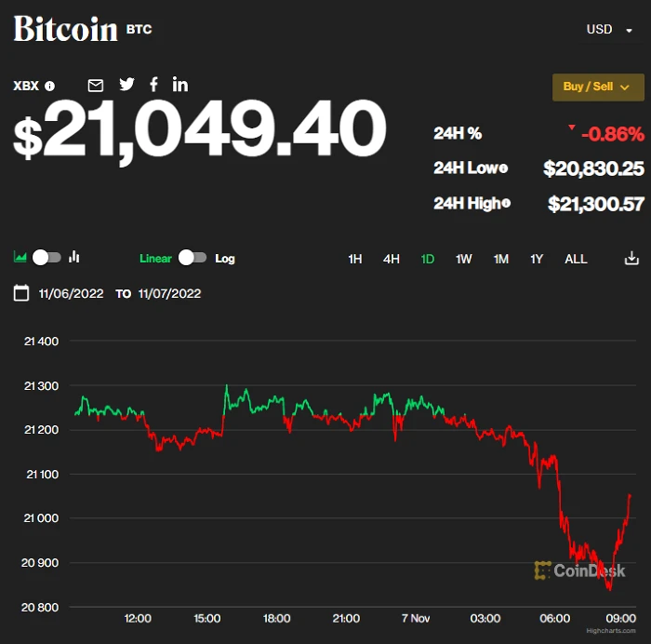Share on Twitter using bird icon

126,85
